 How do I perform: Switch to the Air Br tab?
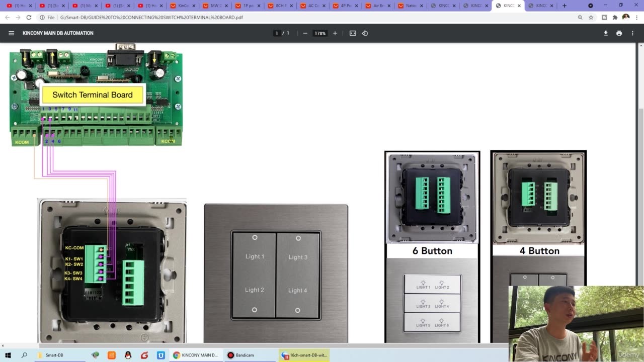coord(378,6)
